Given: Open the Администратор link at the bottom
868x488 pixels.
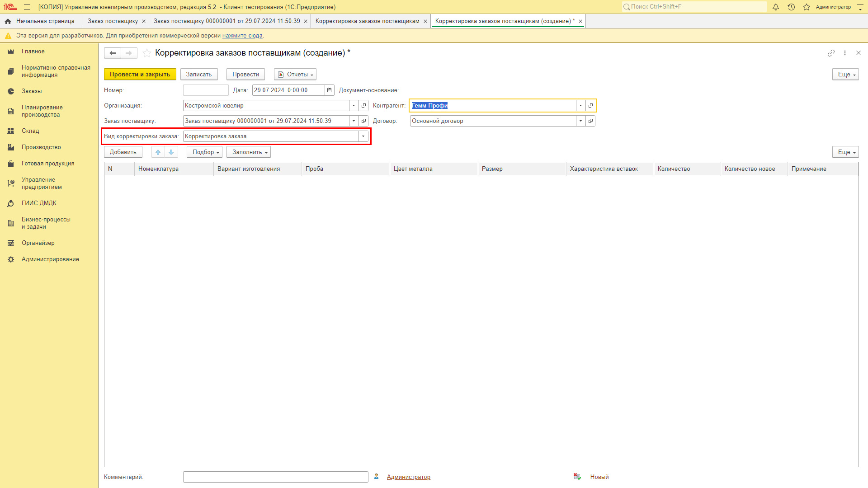Looking at the screenshot, I should point(409,477).
